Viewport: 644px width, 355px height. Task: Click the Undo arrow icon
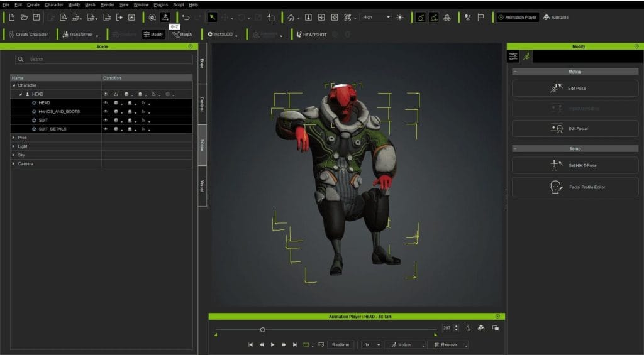pyautogui.click(x=186, y=18)
